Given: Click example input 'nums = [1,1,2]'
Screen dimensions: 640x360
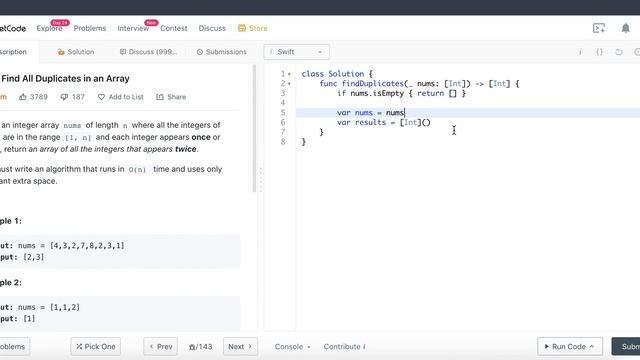Looking at the screenshot, I should pos(49,307).
